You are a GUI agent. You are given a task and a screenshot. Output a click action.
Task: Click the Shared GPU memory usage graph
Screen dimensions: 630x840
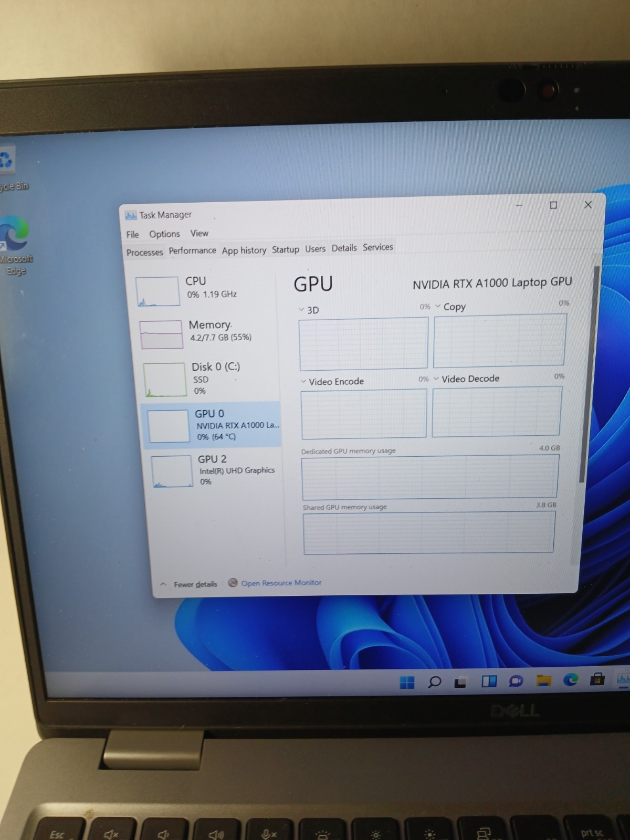429,532
